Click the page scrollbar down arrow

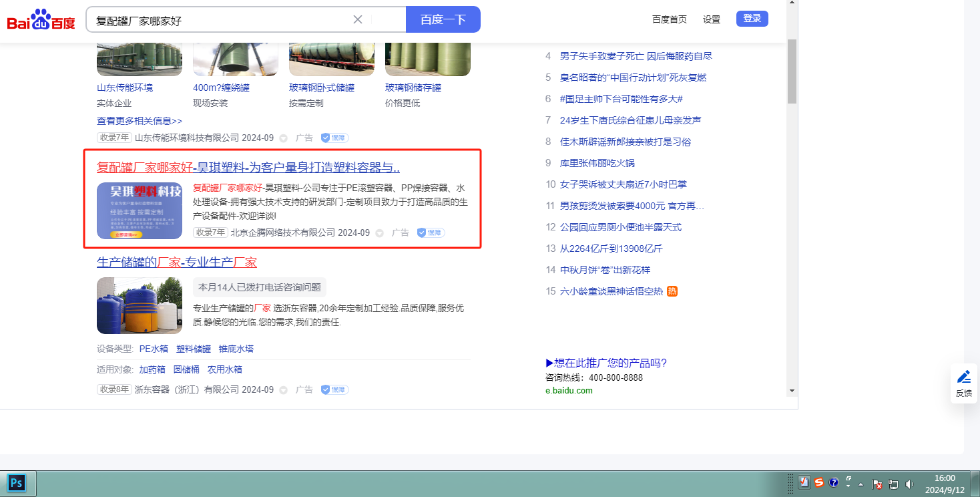coord(792,390)
